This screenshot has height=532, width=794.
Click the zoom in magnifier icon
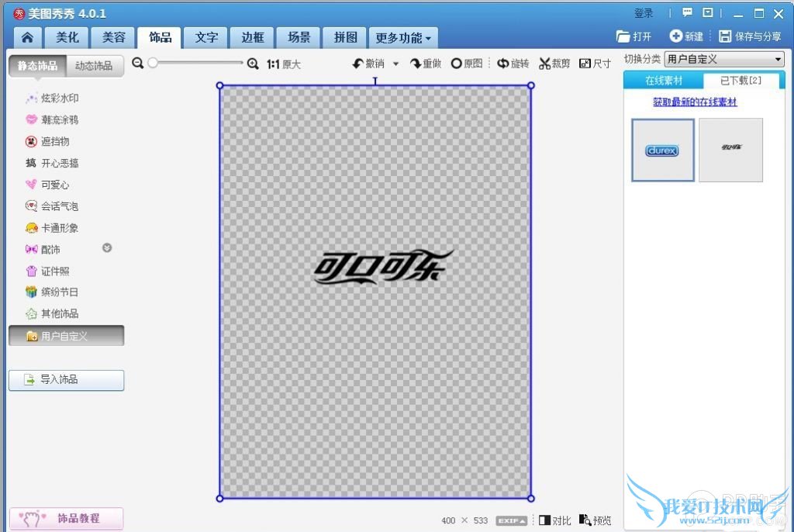(x=253, y=64)
